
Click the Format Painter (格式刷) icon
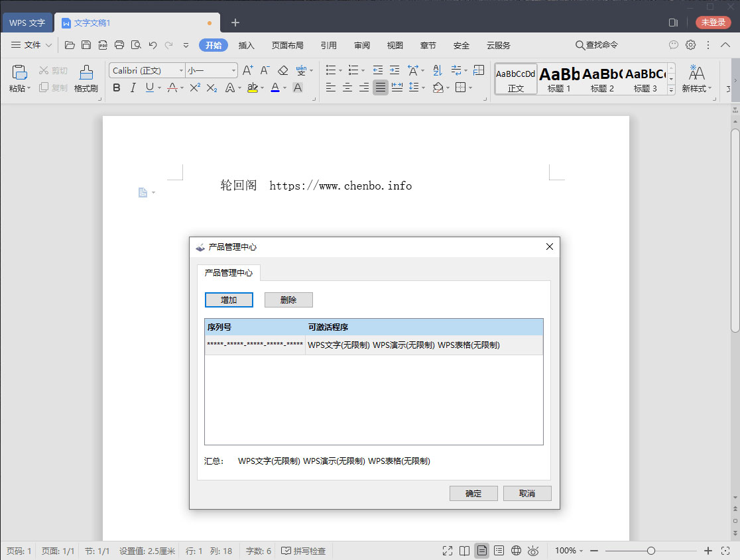(86, 78)
